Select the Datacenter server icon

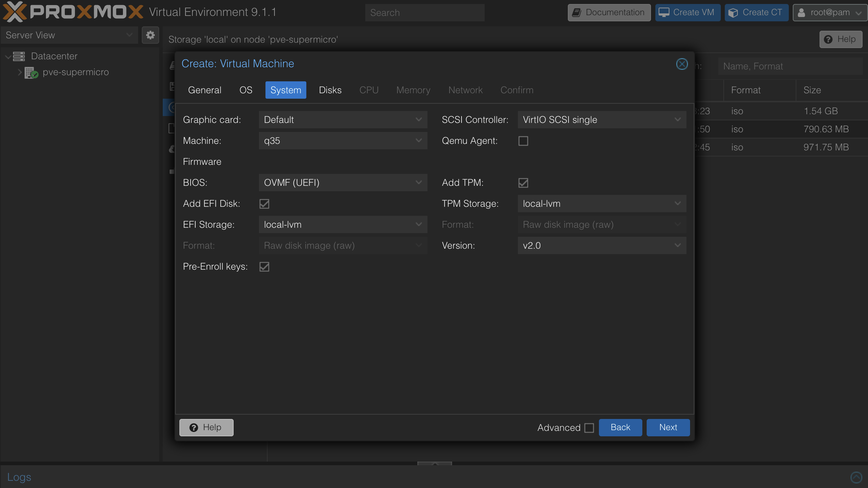tap(19, 56)
